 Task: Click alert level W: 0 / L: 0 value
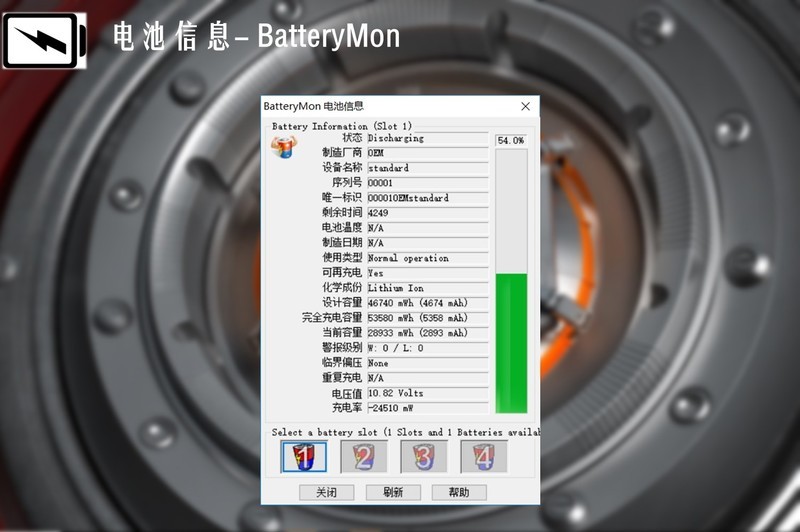click(428, 348)
